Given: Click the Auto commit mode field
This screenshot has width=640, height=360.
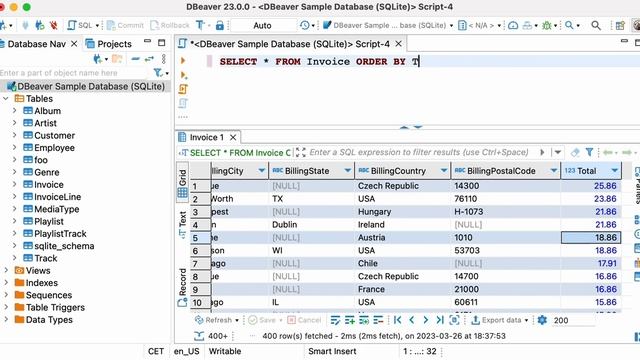Looking at the screenshot, I should coord(262,25).
